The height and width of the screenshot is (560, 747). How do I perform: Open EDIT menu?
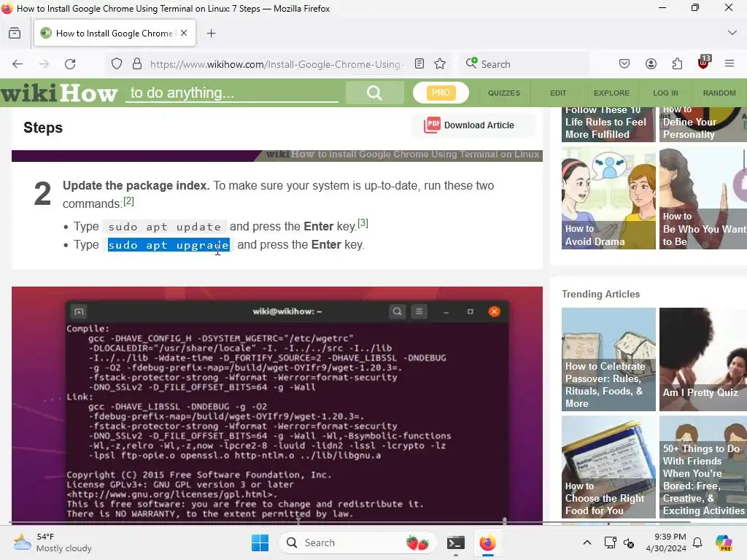click(558, 93)
